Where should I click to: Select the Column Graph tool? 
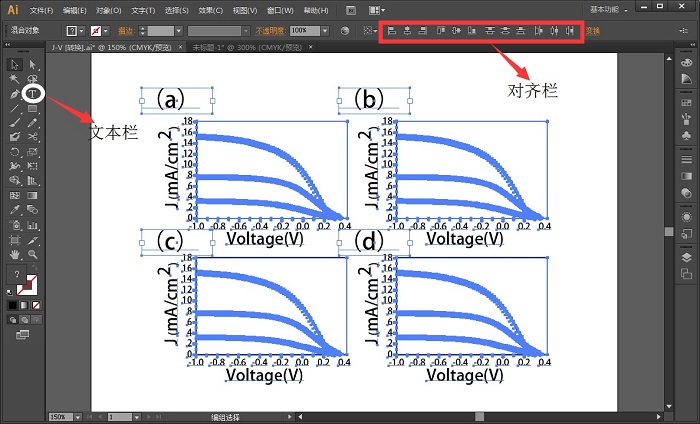coord(32,225)
